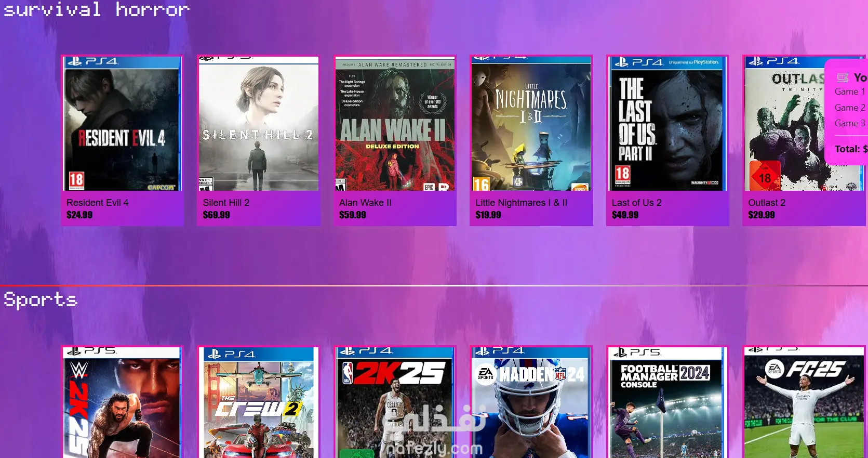Viewport: 868px width, 458px height.
Task: Select The Last of Us Part II cover
Action: pyautogui.click(x=667, y=124)
